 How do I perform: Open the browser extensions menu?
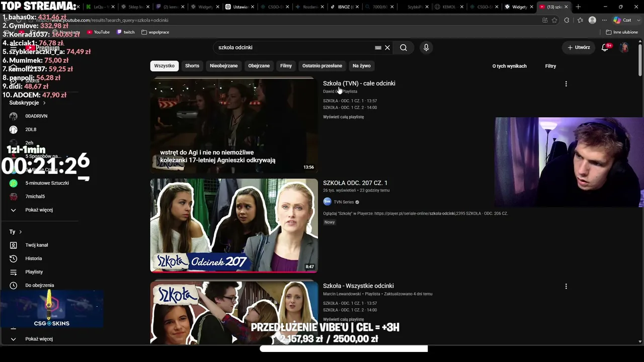[x=567, y=20]
